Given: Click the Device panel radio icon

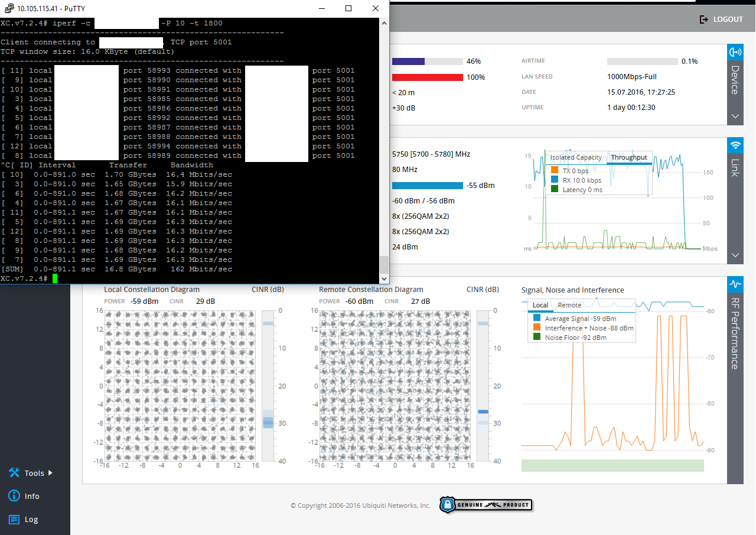Looking at the screenshot, I should (x=735, y=52).
